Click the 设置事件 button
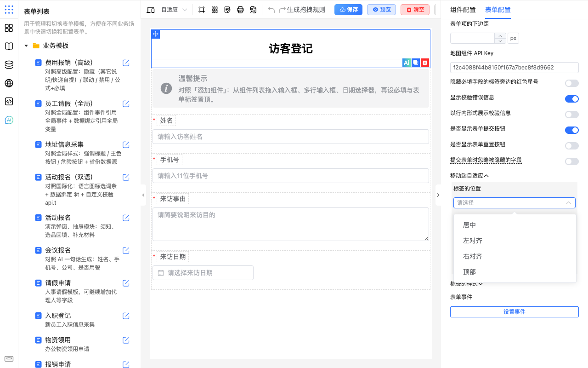Image resolution: width=588 pixels, height=368 pixels. [514, 312]
